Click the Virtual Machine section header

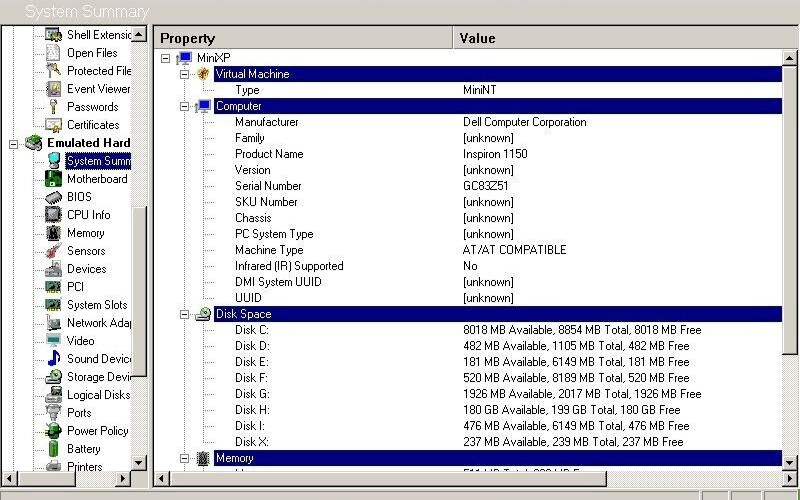(252, 74)
